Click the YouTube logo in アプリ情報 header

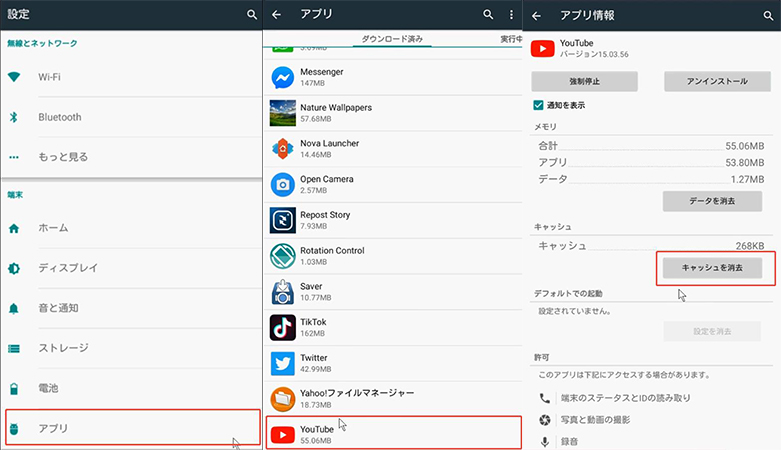coord(542,49)
